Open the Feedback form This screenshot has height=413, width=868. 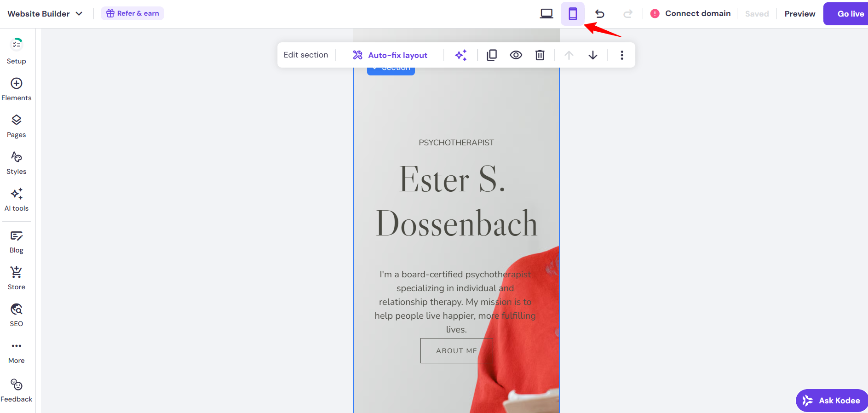(x=17, y=390)
